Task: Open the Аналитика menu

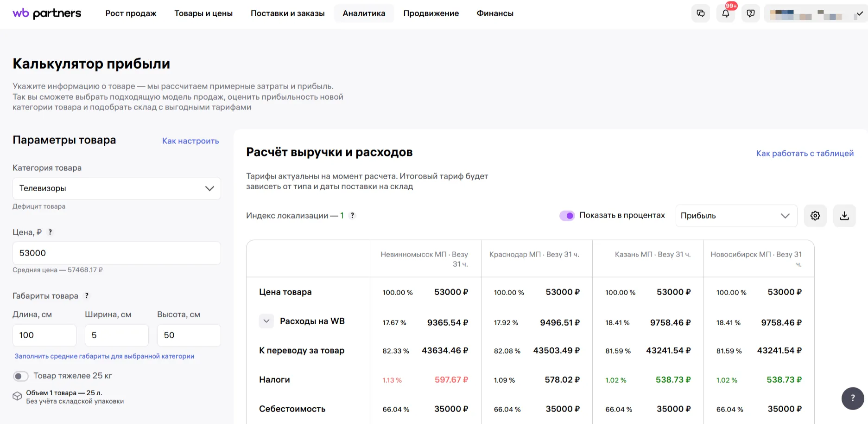Action: [364, 13]
